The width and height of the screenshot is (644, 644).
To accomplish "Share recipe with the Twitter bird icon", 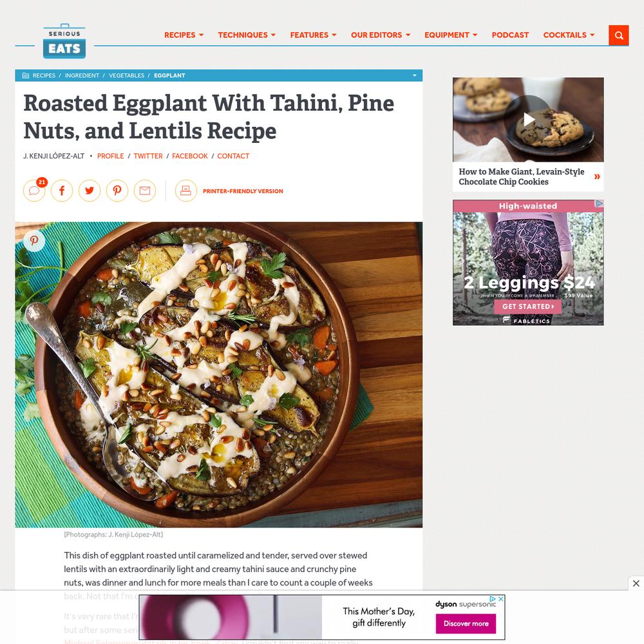I will pos(90,191).
